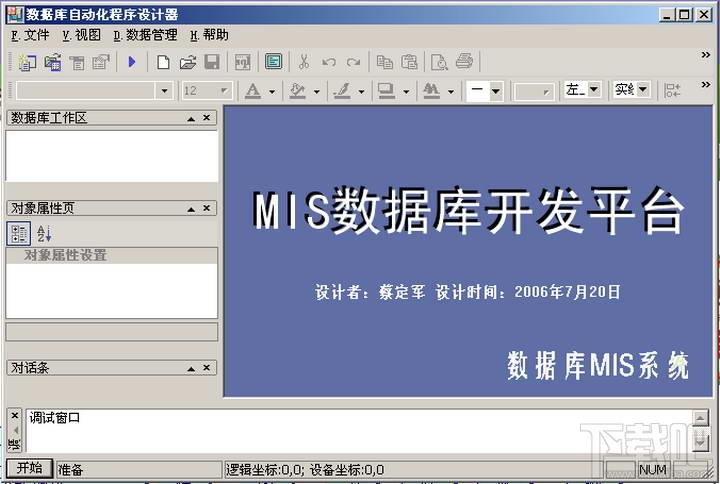Collapse the 对象属性页 panel
This screenshot has width=720, height=484.
tap(191, 209)
